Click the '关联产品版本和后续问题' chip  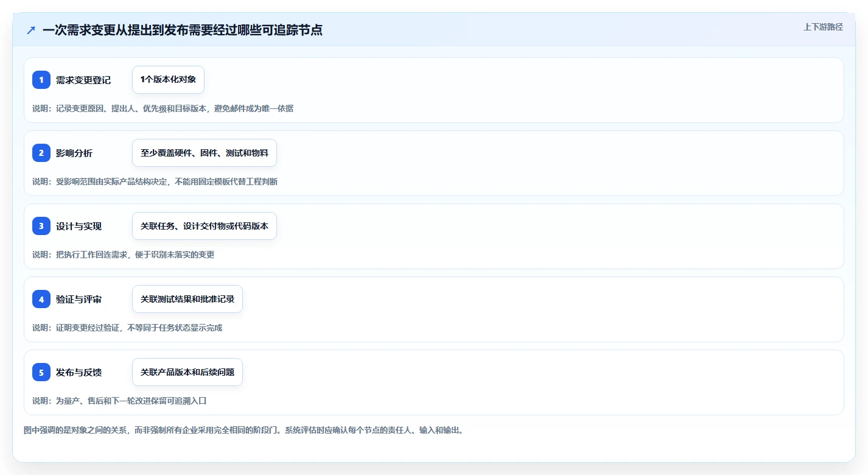pos(187,372)
